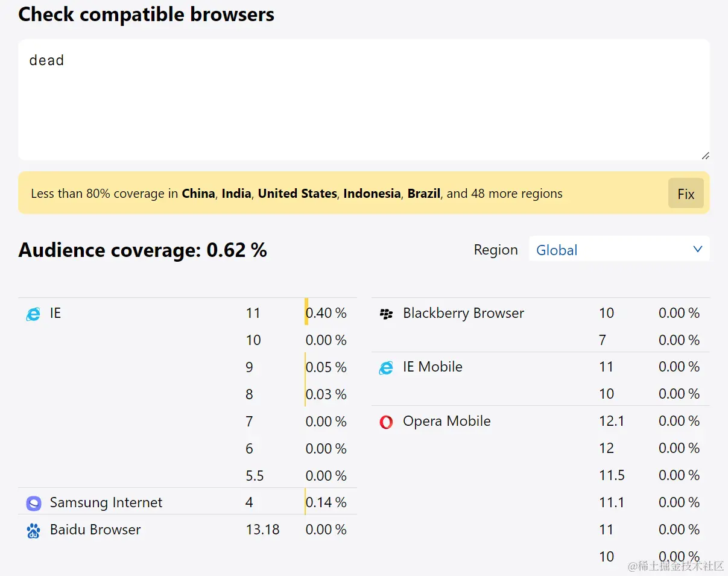
Task: Click Baidu Browser version 13.18
Action: tap(263, 530)
